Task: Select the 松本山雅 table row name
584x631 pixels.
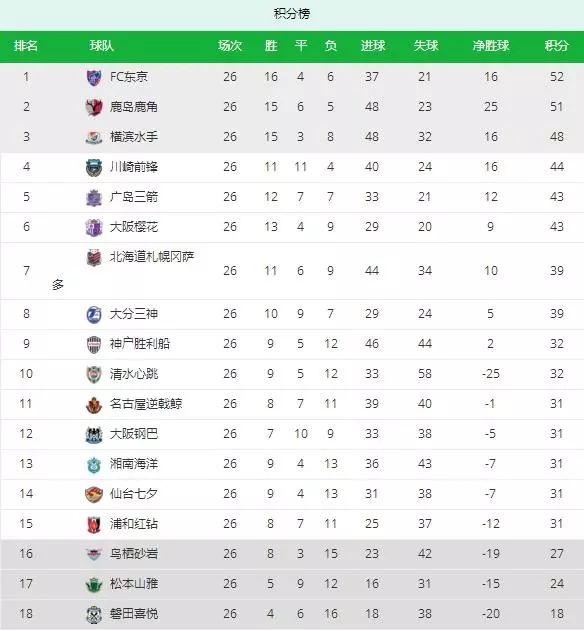Action: click(134, 584)
